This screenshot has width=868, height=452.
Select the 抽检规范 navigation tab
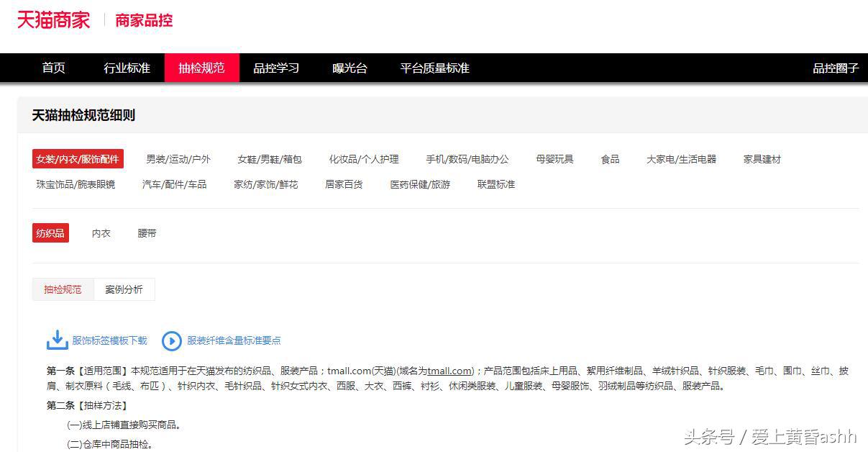pyautogui.click(x=201, y=68)
